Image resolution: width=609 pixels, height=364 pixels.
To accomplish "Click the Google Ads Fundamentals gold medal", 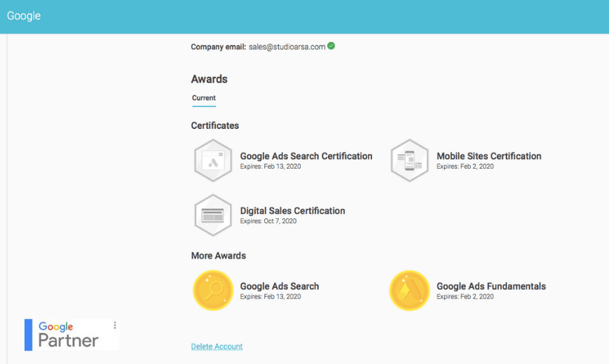I will 409,290.
